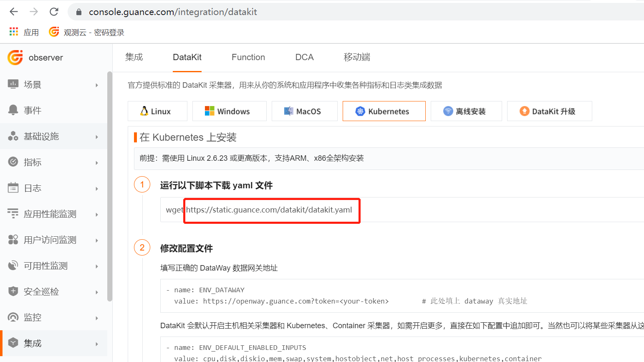The image size is (644, 362).
Task: Expand the 安全巡检 submenu arrow
Action: [97, 292]
